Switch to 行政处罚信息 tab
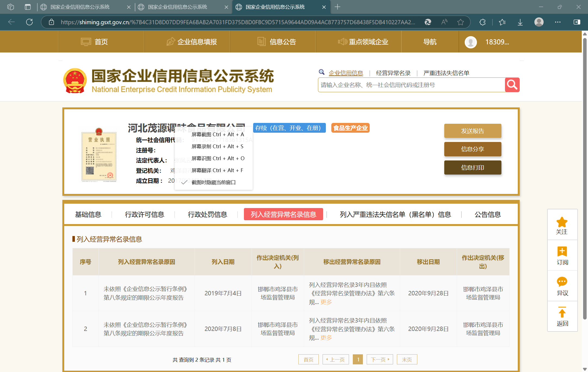The width and height of the screenshot is (588, 372). pos(207,215)
